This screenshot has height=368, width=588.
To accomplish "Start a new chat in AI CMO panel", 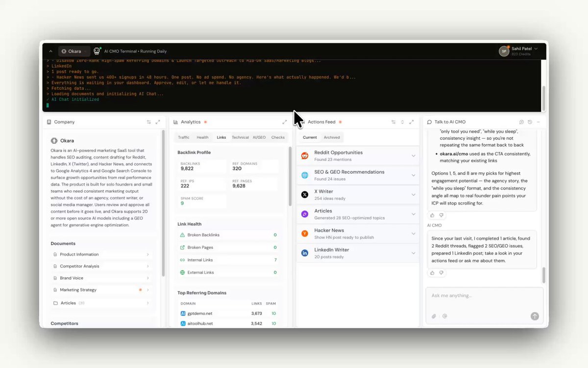I will point(521,122).
